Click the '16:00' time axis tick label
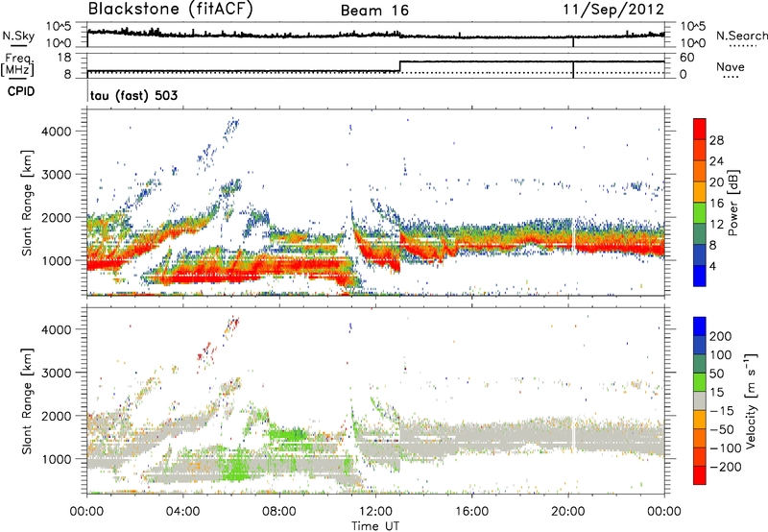Viewport: 768px width, 532px height. click(471, 512)
